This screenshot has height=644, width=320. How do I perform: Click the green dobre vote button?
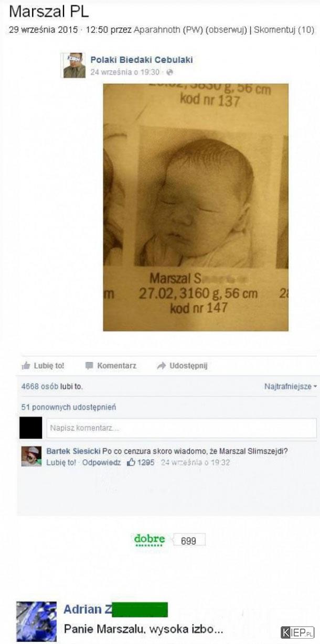[150, 539]
